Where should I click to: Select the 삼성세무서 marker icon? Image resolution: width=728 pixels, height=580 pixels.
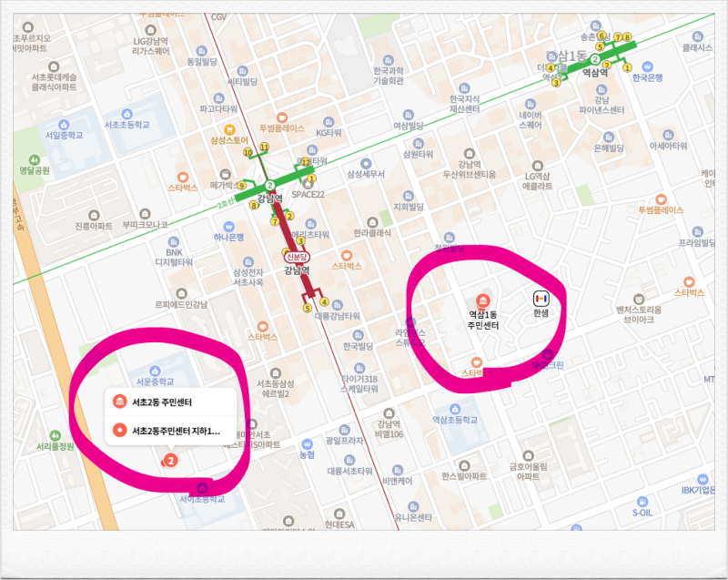click(x=366, y=164)
